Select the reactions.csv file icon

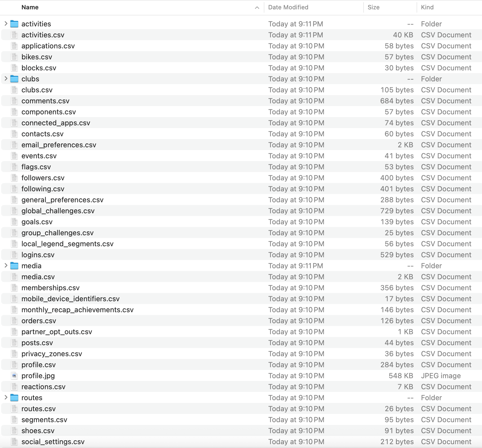[14, 387]
